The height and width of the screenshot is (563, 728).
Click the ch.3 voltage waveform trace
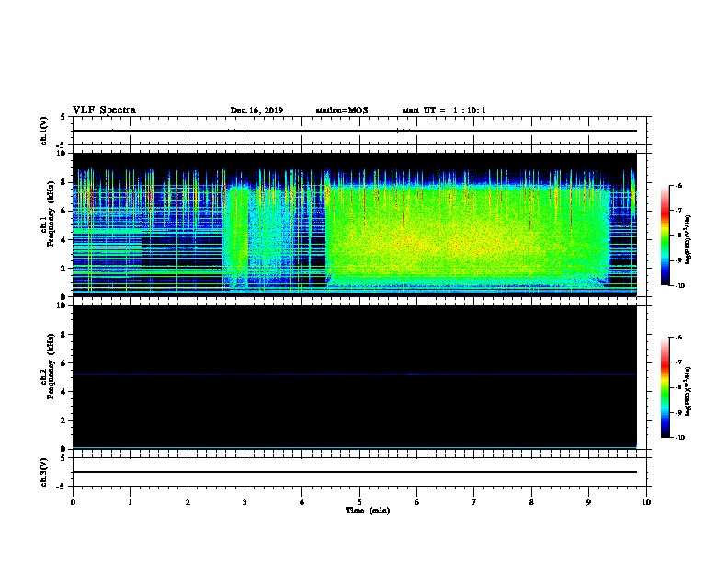pyautogui.click(x=355, y=472)
